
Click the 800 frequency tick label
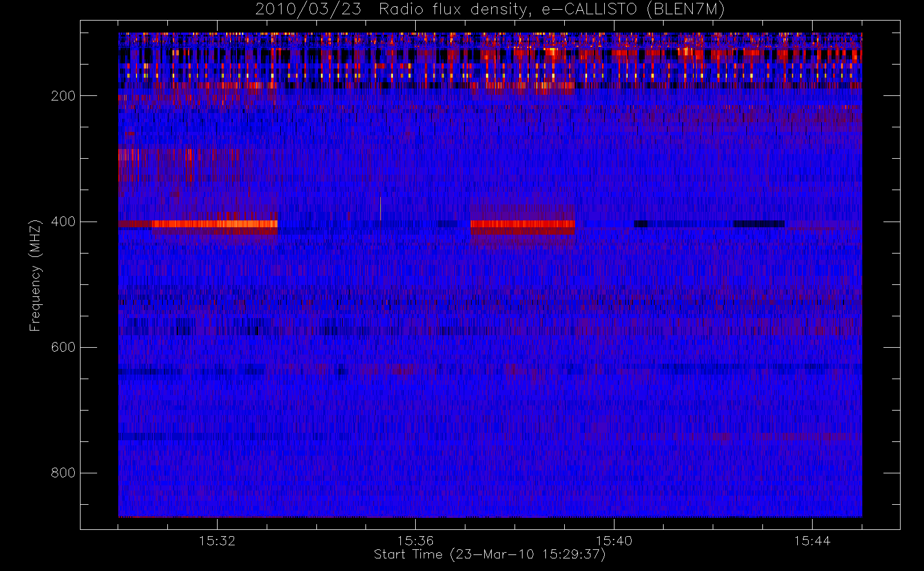[63, 473]
